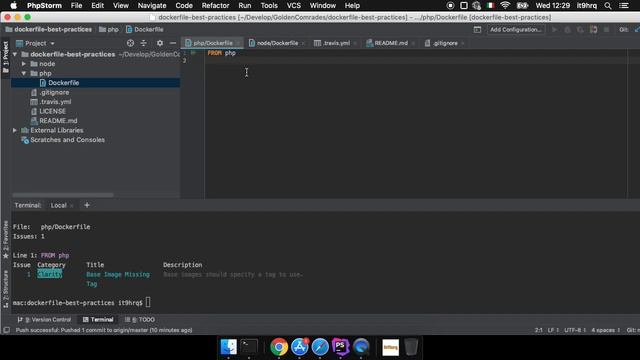Click 4 spaces indent setting in status bar
This screenshot has width=640, height=360.
pos(605,330)
